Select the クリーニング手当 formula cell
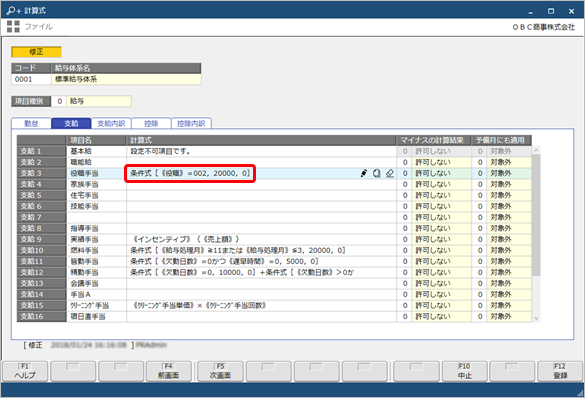The image size is (585, 398). (261, 305)
